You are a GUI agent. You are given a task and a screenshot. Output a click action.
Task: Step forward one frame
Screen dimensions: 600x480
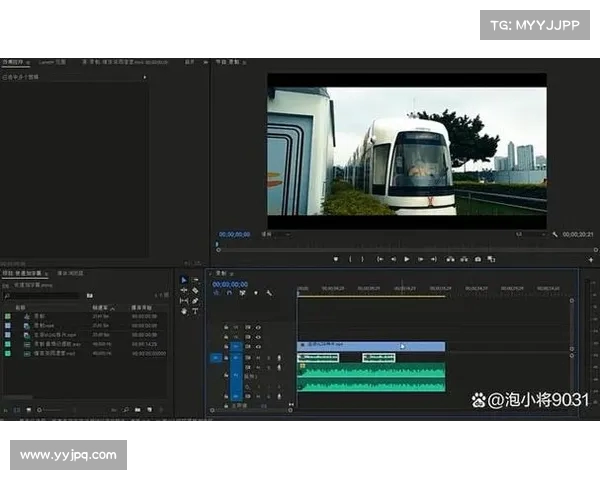(421, 259)
